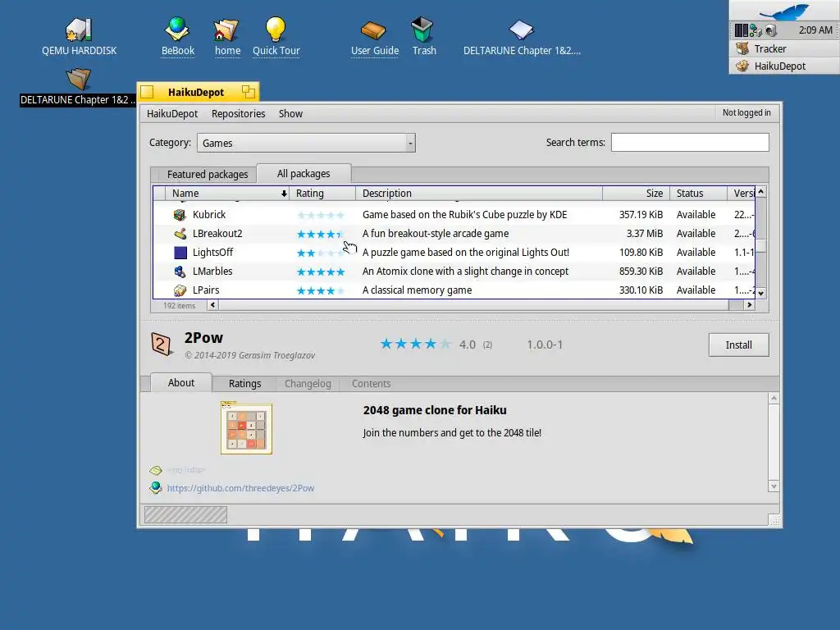Click the Deskbar clock showing 2:09 AM

coord(815,30)
